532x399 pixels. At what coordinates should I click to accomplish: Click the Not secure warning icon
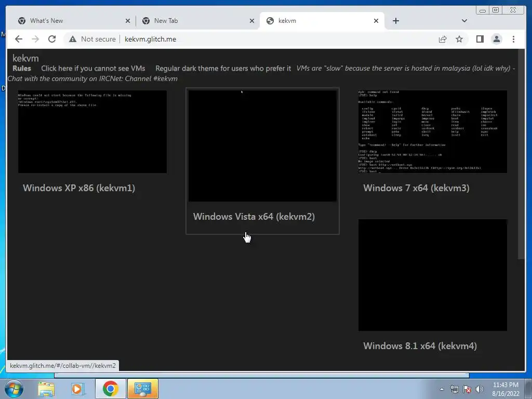click(73, 39)
